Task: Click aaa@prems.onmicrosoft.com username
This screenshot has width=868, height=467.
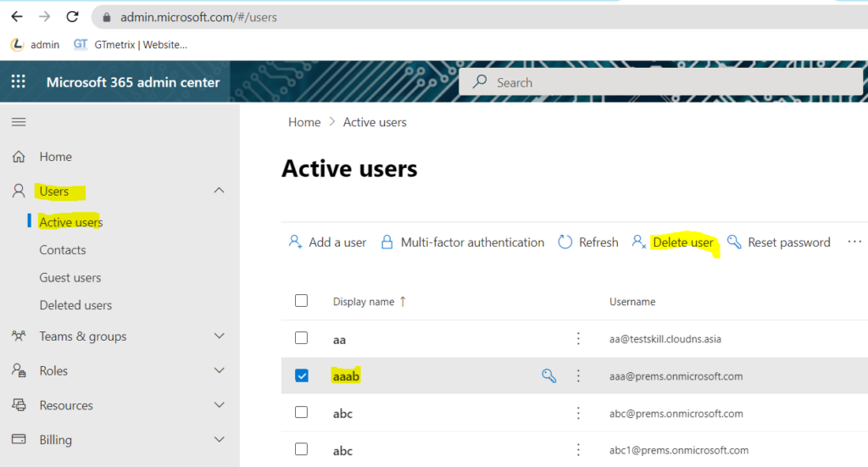Action: click(676, 376)
